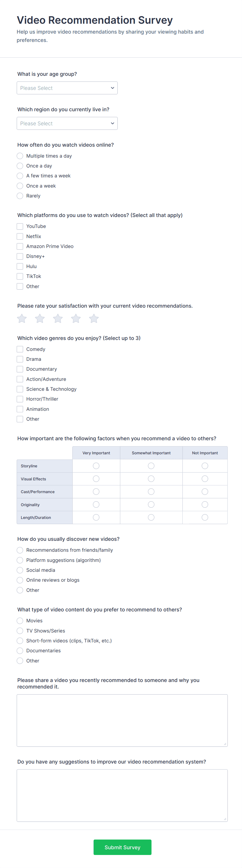Select the third rating star
Screen dimensions: 242x868
(x=58, y=318)
